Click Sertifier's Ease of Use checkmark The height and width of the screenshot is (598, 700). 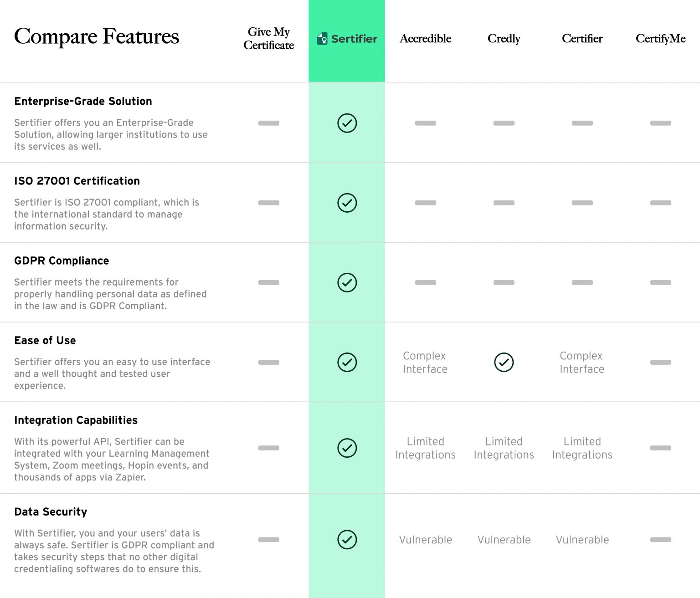[347, 363]
